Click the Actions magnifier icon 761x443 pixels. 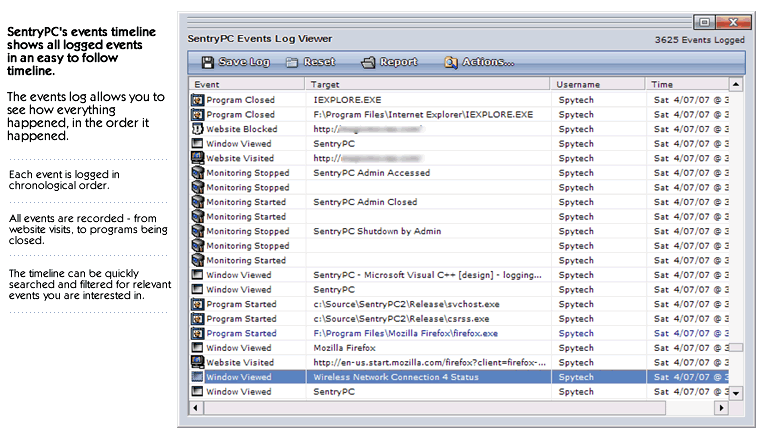click(451, 62)
